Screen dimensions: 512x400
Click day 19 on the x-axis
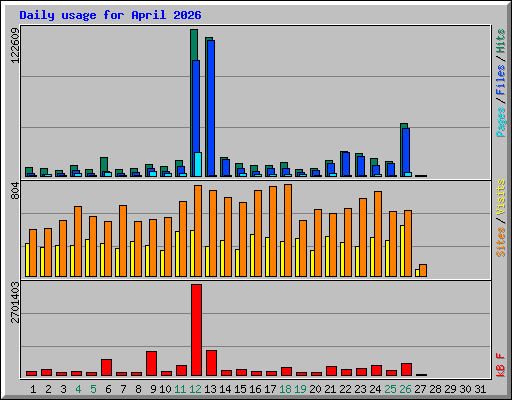pyautogui.click(x=300, y=389)
